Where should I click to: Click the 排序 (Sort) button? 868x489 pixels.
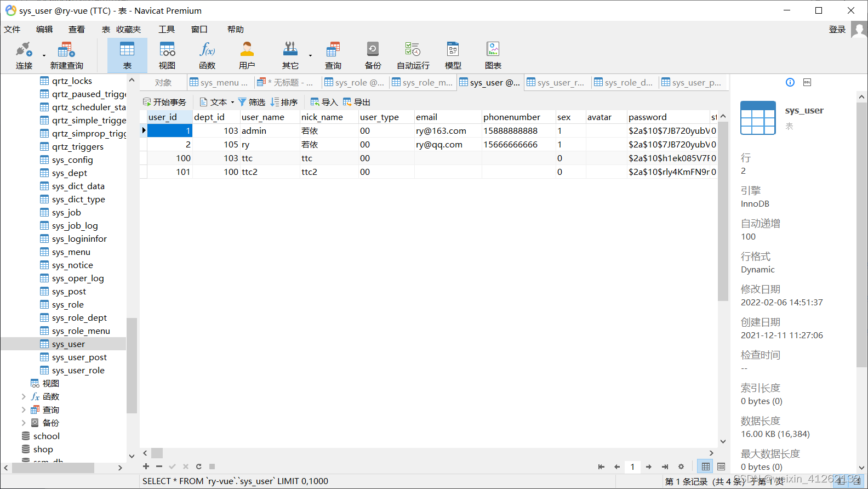284,102
